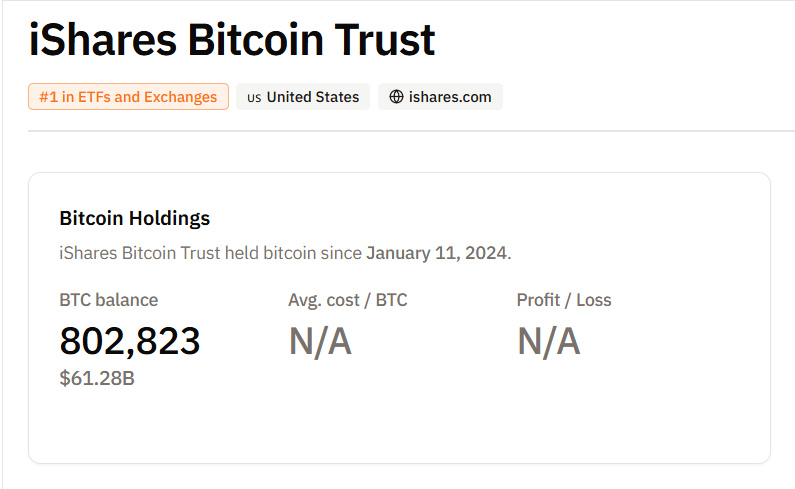Viewport: 795px width, 489px height.
Task: Click empty space inside the Bitcoin Holdings card
Action: [500, 420]
